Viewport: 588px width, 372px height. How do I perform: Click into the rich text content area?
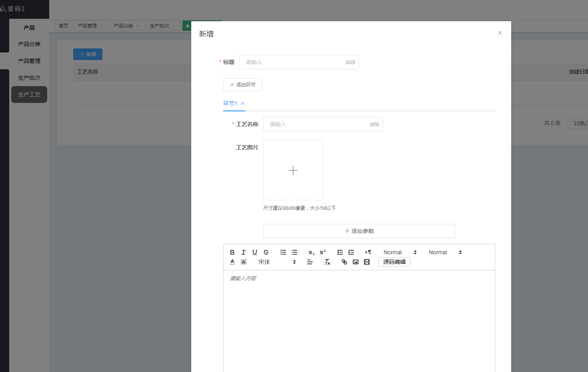[x=359, y=320]
